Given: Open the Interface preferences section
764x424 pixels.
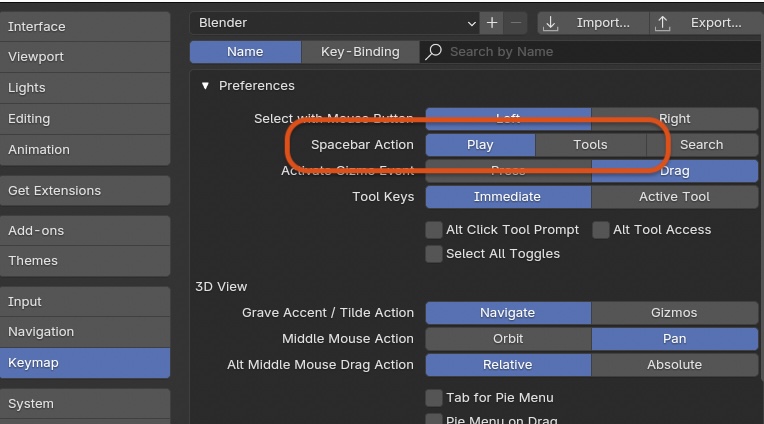Looking at the screenshot, I should click(x=85, y=26).
